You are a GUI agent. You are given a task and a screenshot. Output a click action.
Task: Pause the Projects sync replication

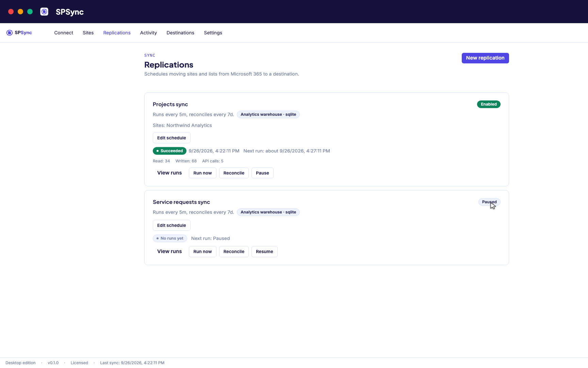click(x=262, y=173)
